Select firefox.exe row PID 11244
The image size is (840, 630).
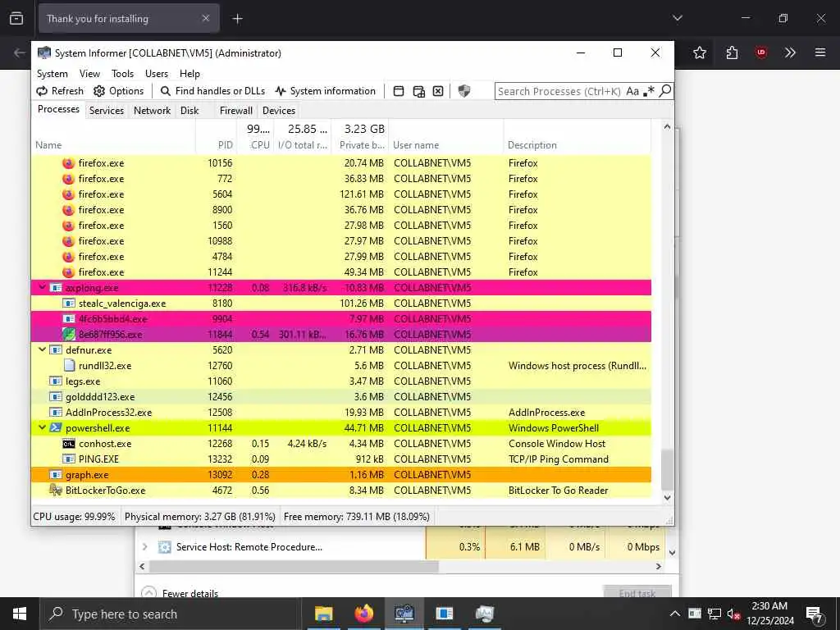click(341, 272)
